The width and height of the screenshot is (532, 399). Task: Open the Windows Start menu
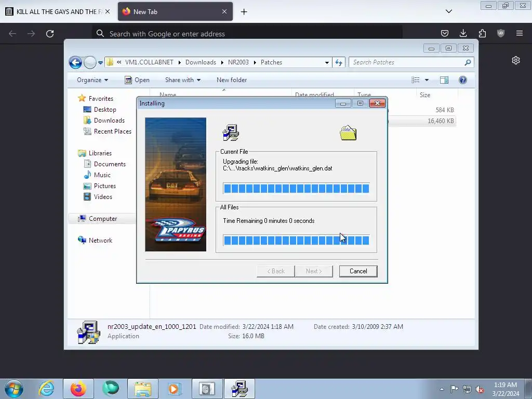(14, 389)
